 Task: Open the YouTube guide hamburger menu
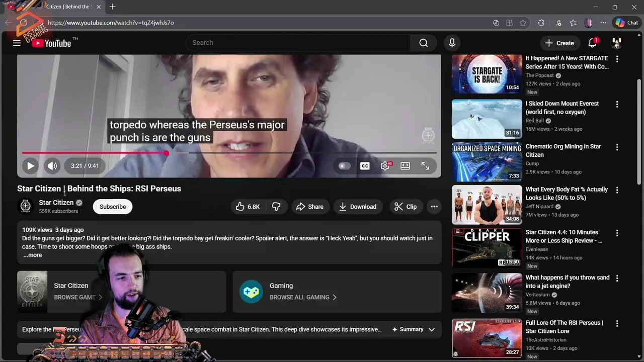17,43
